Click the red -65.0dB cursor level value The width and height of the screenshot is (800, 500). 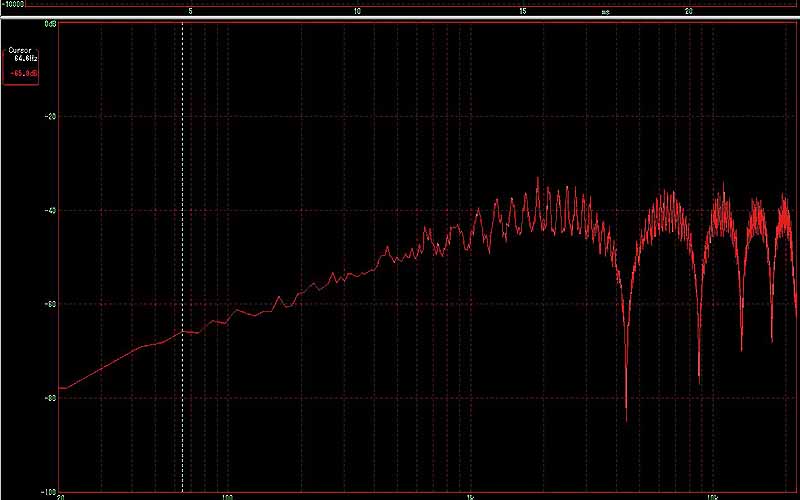click(22, 74)
